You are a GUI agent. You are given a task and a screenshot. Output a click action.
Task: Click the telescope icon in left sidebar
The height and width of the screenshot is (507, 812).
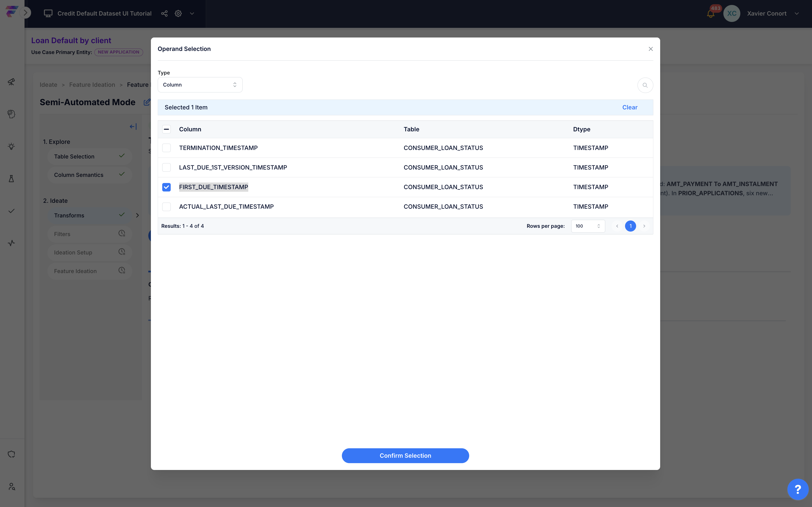click(11, 82)
